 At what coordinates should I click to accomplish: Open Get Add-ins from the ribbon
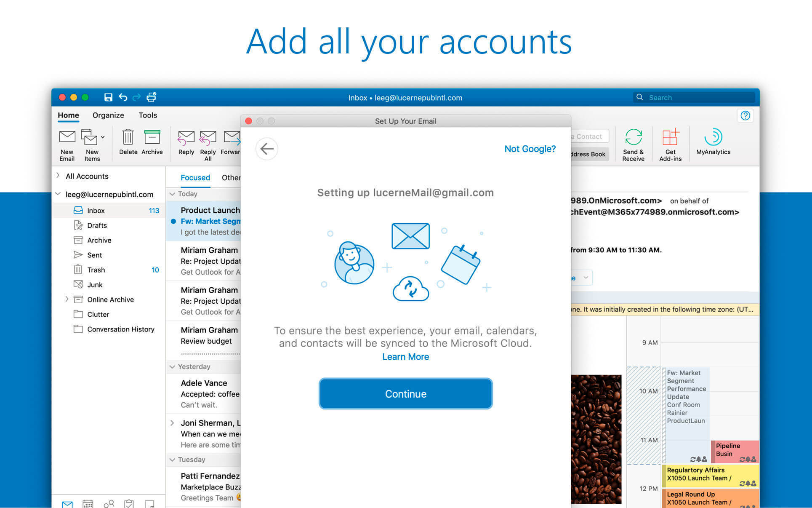coord(670,137)
